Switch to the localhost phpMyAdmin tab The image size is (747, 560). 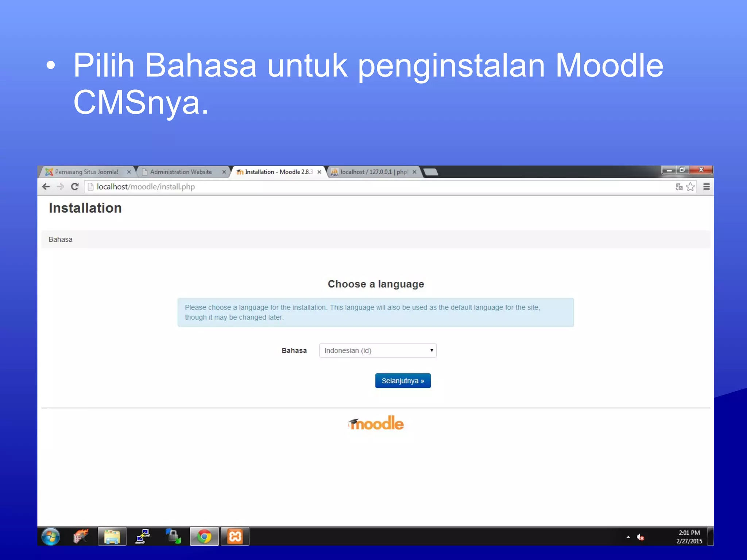(373, 172)
